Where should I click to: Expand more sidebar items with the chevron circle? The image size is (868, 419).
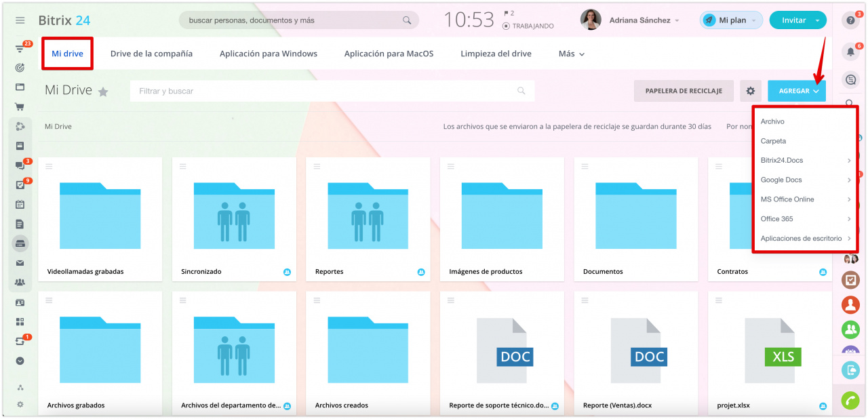pyautogui.click(x=20, y=361)
